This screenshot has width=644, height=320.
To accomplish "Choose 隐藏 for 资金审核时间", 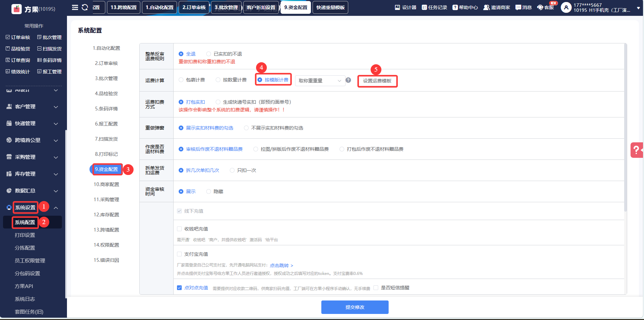I will click(209, 191).
